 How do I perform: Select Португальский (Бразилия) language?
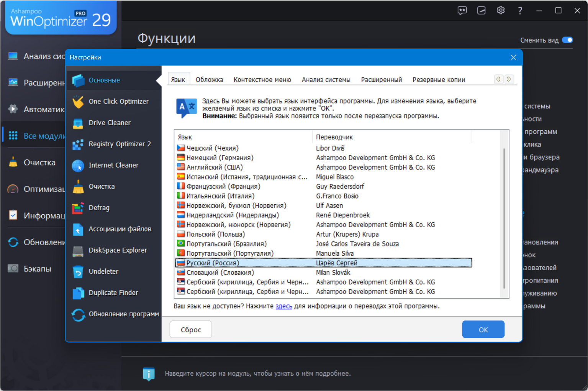[323, 244]
